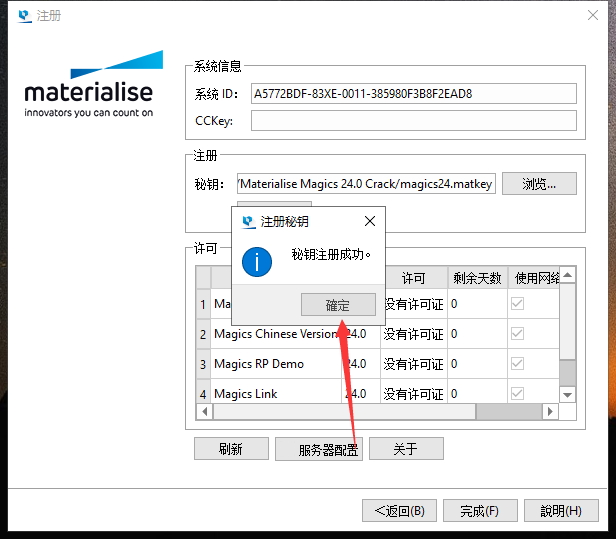616x539 pixels.
Task: Click the 秘钥 file path field
Action: pyautogui.click(x=366, y=184)
